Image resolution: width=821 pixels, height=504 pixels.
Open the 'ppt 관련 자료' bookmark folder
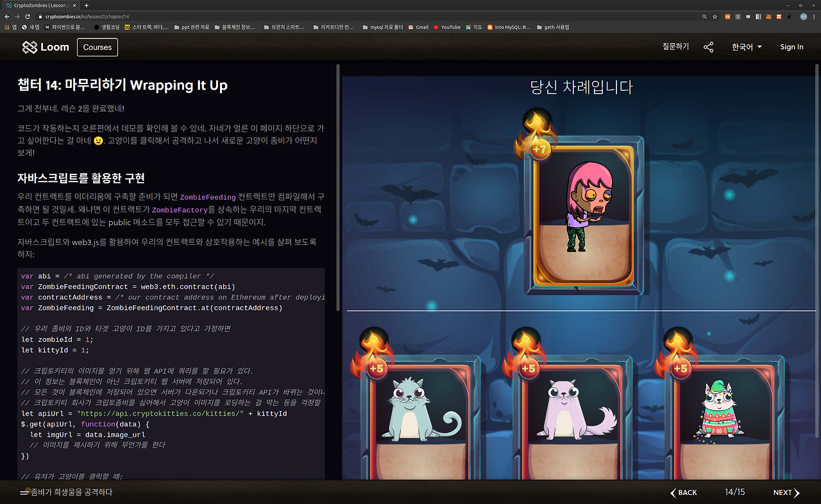tap(192, 27)
